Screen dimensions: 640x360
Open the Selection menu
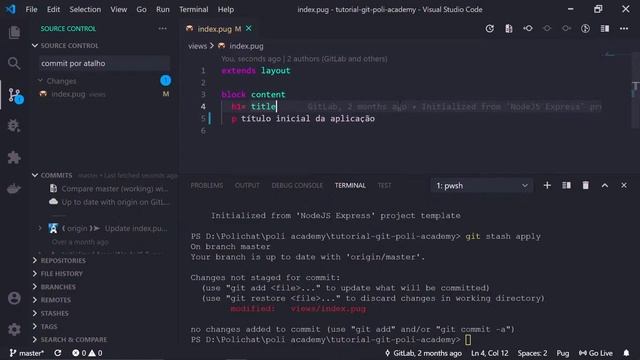coord(85,9)
